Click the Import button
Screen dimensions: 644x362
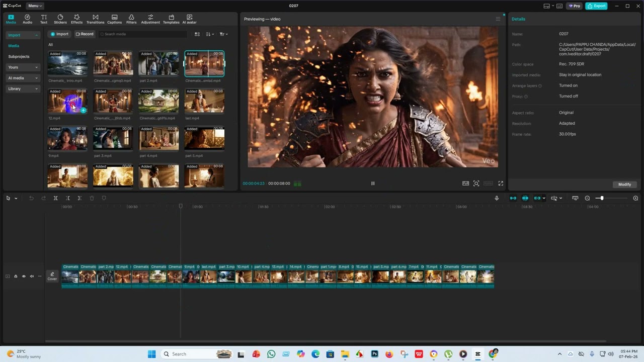[x=59, y=34]
